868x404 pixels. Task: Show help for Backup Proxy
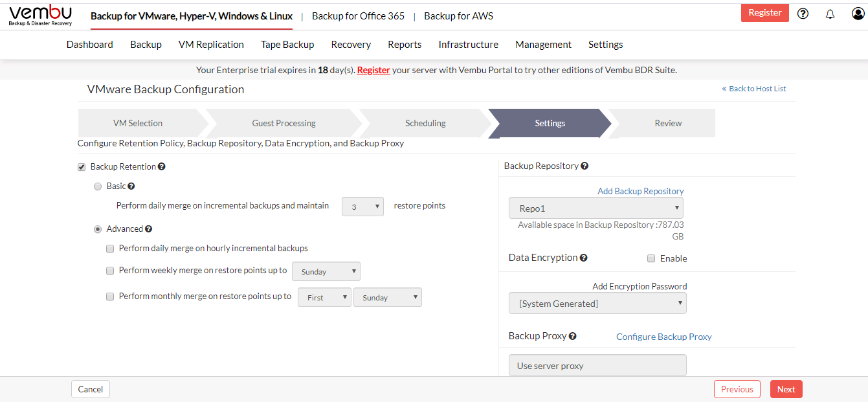[573, 336]
